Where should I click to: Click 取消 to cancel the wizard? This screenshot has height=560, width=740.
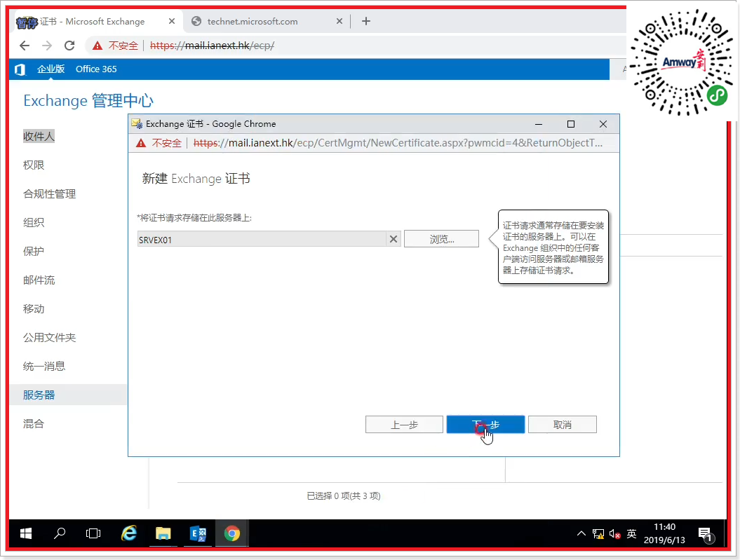(562, 425)
